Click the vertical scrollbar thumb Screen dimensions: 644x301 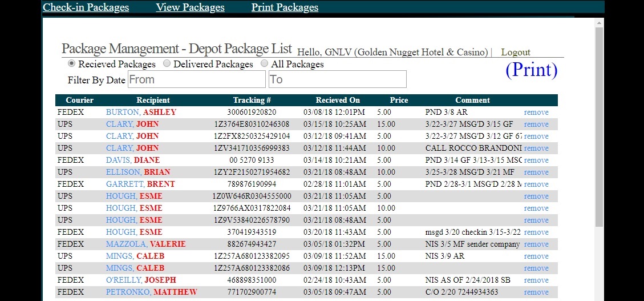point(600,127)
